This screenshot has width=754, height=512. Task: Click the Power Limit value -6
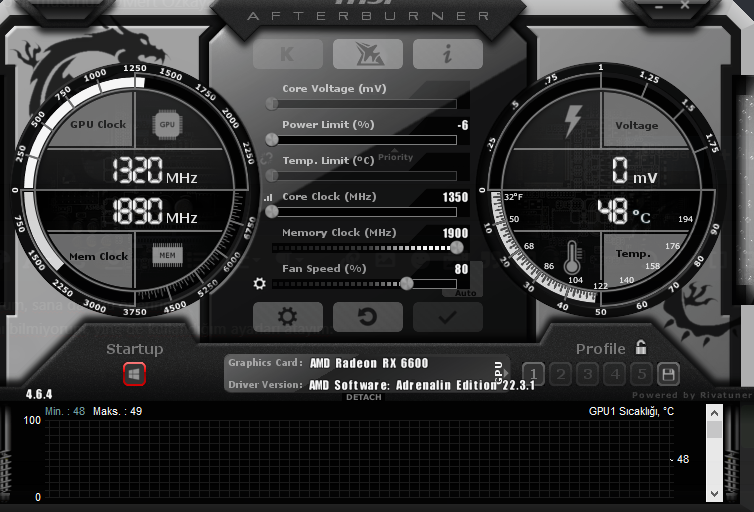click(463, 125)
